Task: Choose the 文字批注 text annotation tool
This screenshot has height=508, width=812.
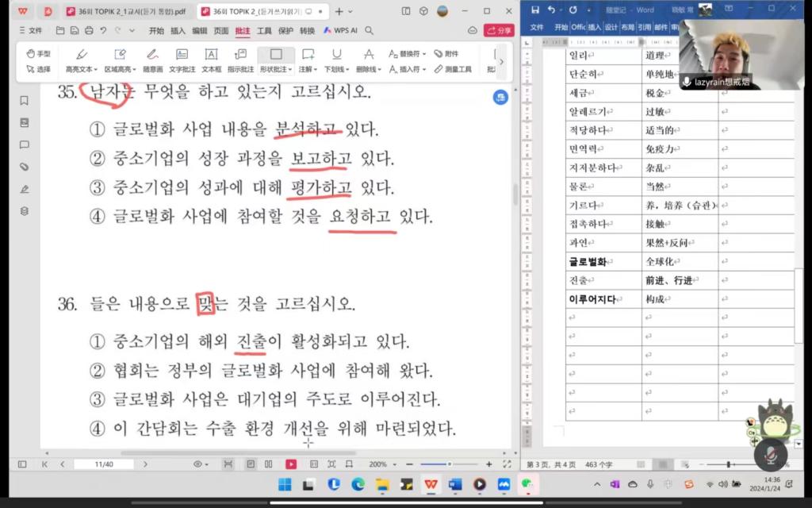Action: click(x=182, y=60)
